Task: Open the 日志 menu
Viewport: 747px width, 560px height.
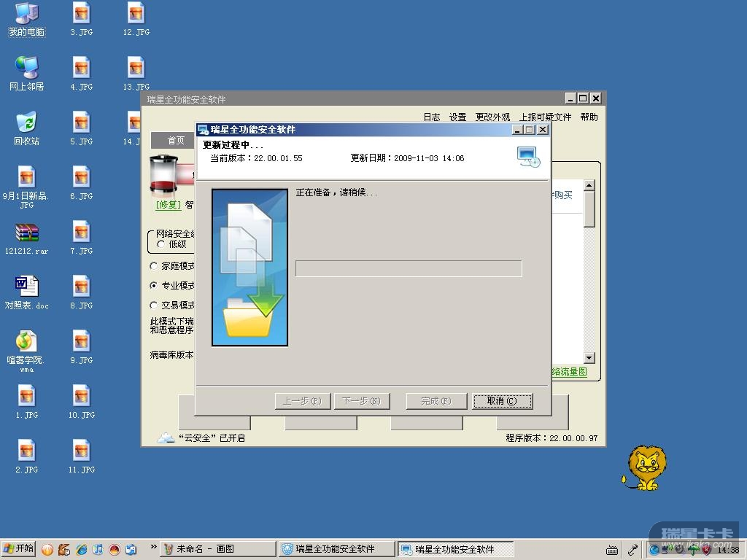Action: point(432,117)
